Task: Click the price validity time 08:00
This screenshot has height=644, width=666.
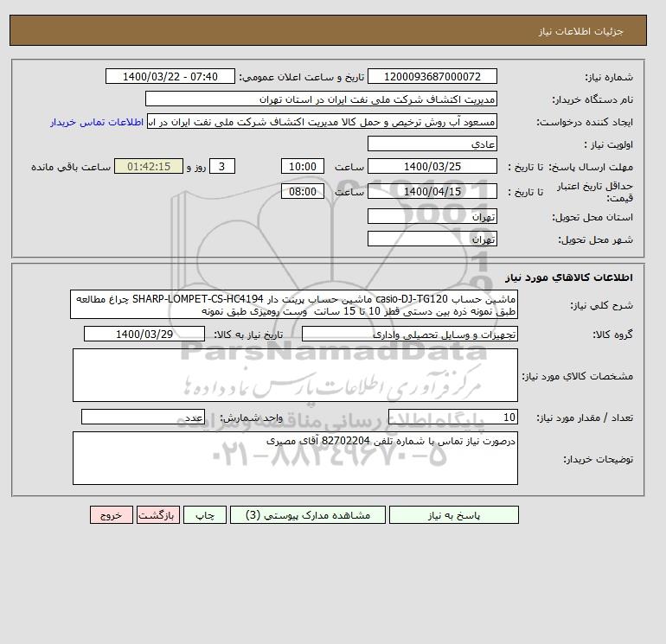Action: pos(303,191)
